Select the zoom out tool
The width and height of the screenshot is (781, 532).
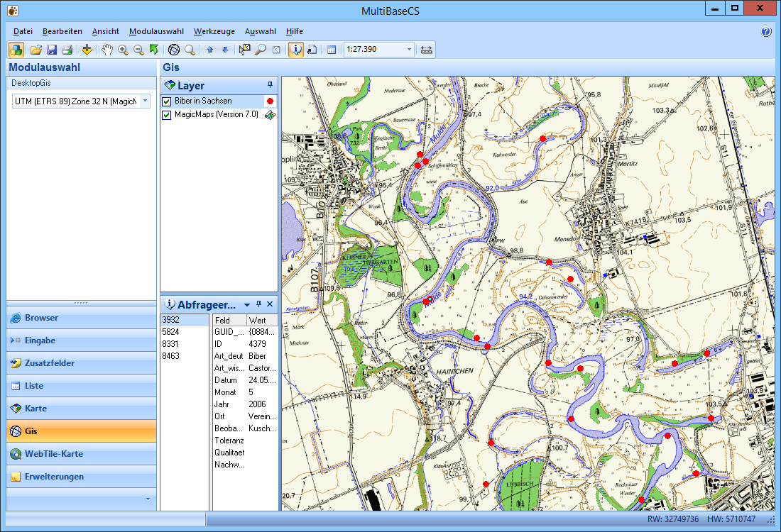139,50
